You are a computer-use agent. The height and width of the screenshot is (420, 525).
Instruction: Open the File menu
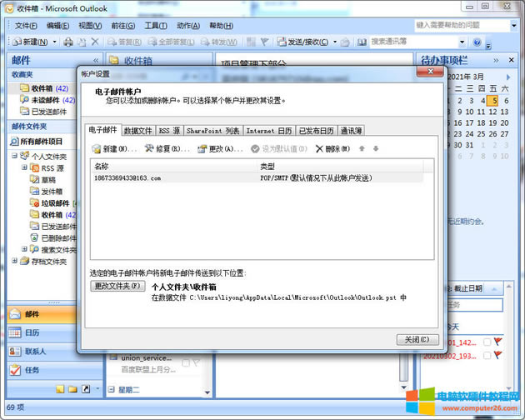tap(26, 26)
